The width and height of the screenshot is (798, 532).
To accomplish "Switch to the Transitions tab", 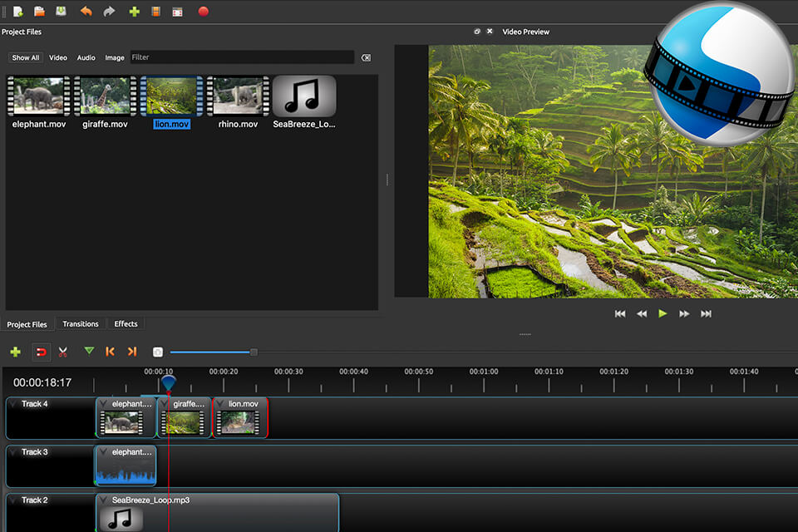I will click(x=80, y=323).
